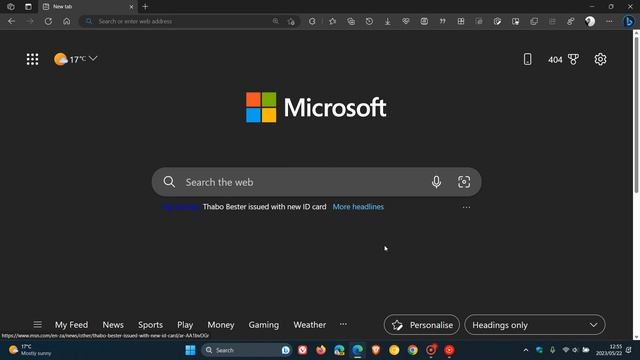Select the Weather tab

click(309, 325)
